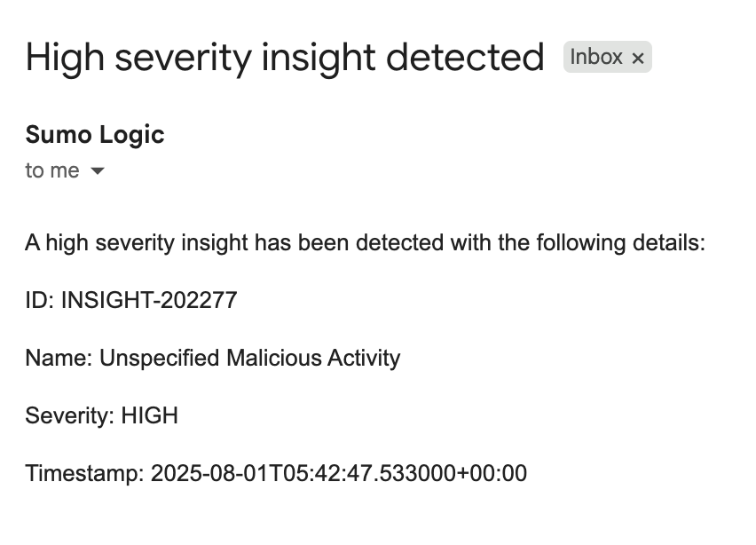Viewport: 756px width, 545px height.
Task: Click the word 'HIGH' severity value
Action: click(150, 415)
